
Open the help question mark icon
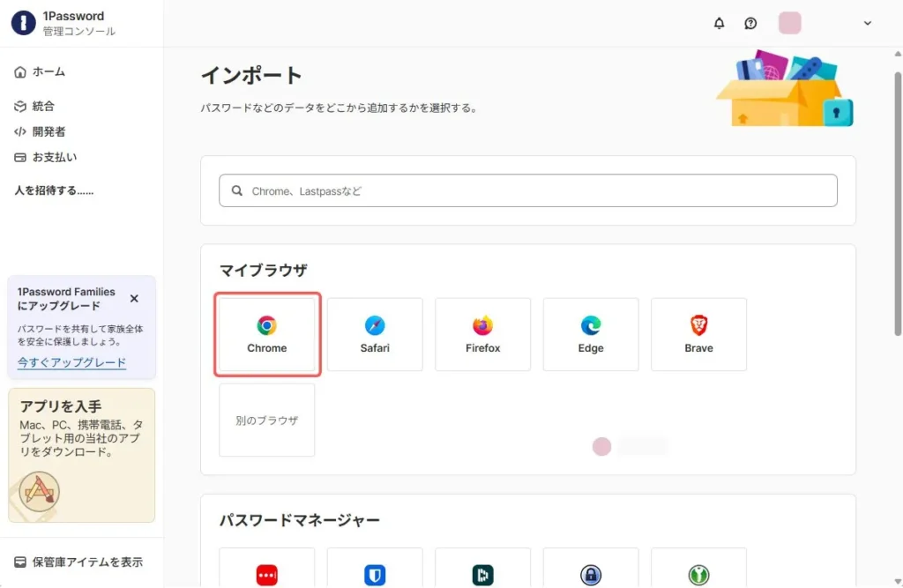750,24
